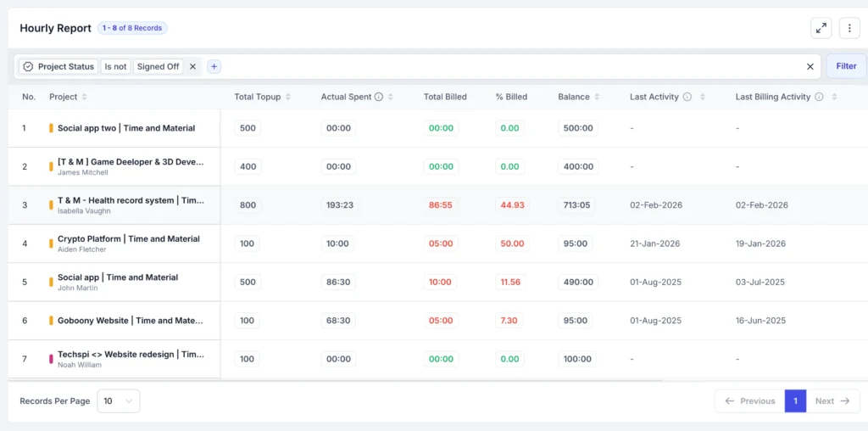Image resolution: width=868 pixels, height=431 pixels.
Task: Sort by the Total Topup column
Action: click(288, 97)
